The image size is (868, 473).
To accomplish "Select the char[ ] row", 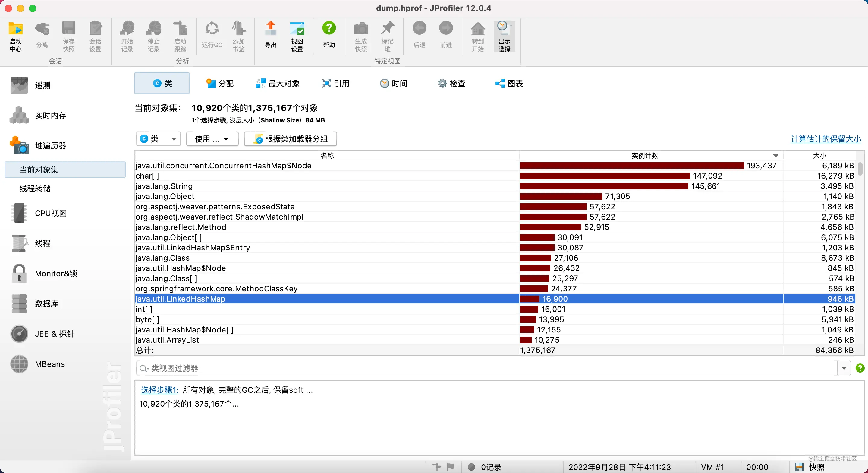I will 495,176.
